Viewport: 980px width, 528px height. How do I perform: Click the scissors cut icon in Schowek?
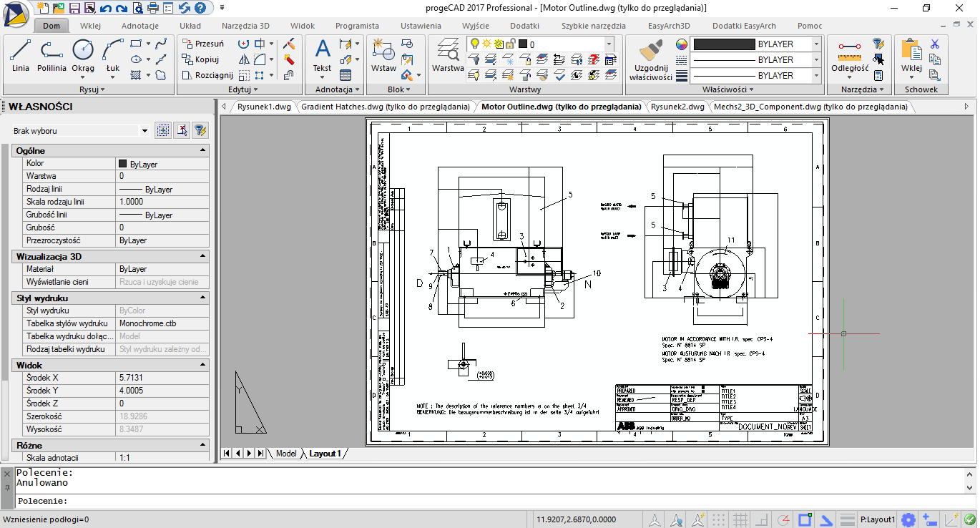pos(934,44)
